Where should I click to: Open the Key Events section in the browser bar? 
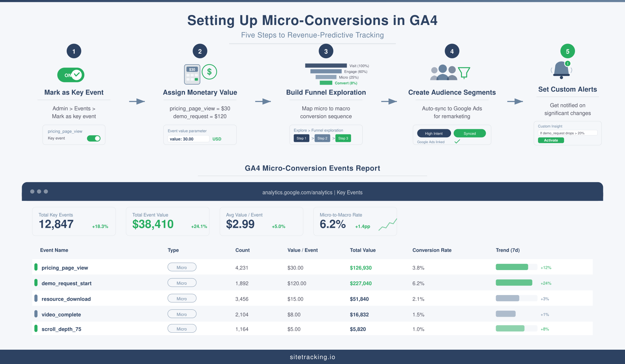click(x=350, y=192)
